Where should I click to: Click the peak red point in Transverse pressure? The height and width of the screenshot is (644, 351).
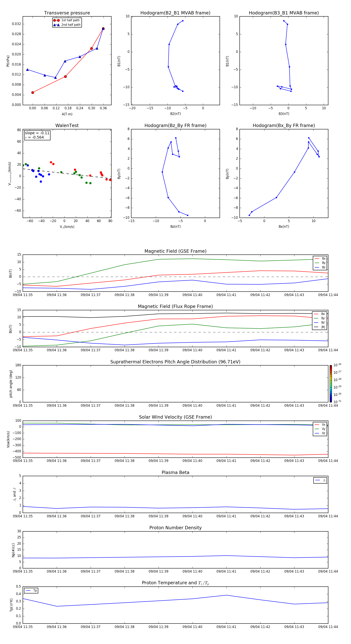point(103,28)
